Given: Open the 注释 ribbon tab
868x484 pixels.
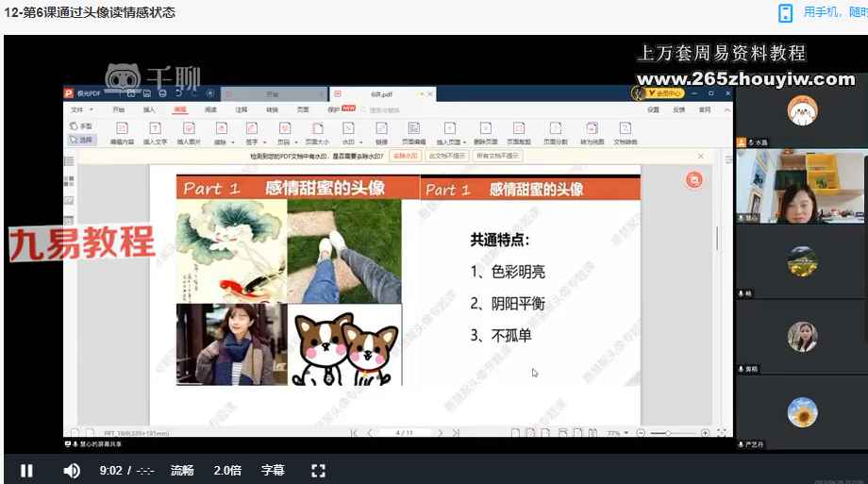Looking at the screenshot, I should click(x=242, y=109).
